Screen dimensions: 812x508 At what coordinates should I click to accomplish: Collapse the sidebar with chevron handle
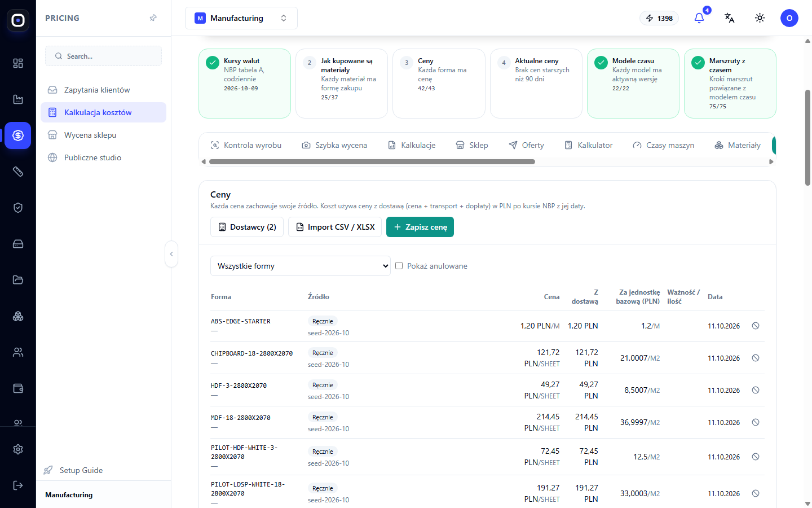[171, 254]
